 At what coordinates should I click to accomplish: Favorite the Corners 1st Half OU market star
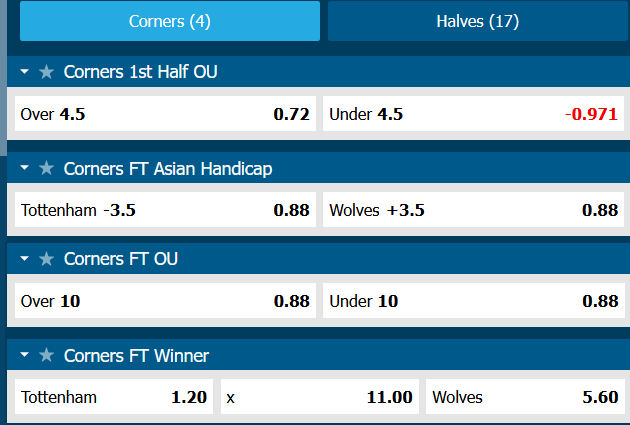pyautogui.click(x=46, y=72)
